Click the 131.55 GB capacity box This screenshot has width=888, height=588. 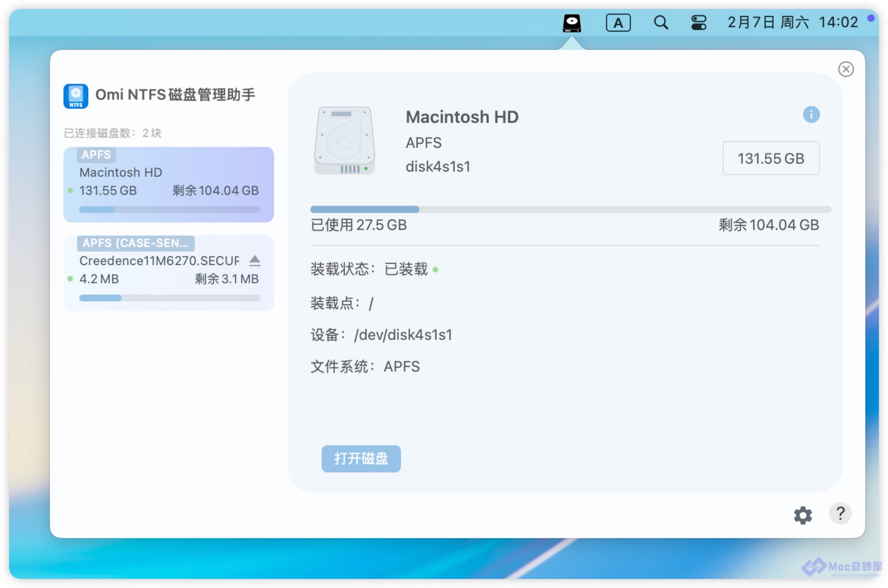coord(771,158)
